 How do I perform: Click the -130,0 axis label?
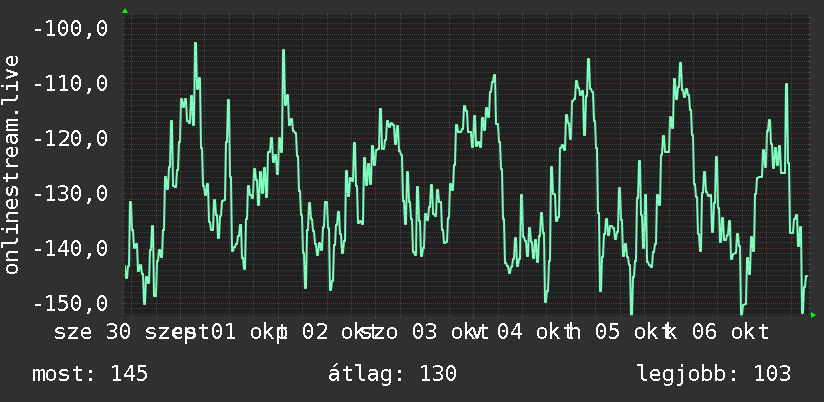click(70, 193)
